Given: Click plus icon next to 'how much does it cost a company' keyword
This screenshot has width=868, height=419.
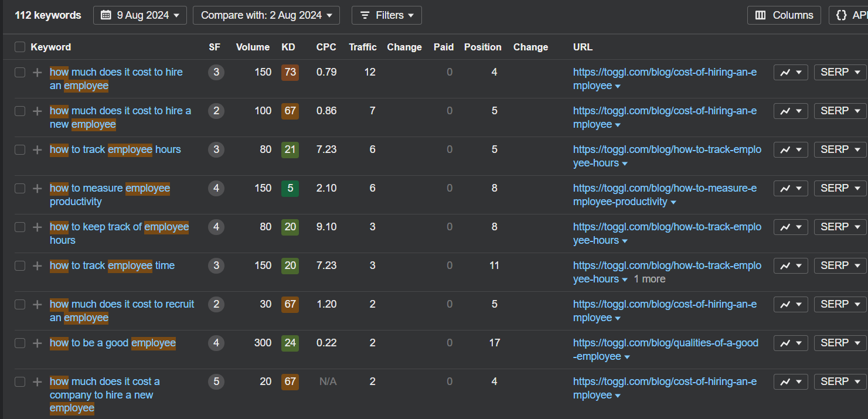Looking at the screenshot, I should pyautogui.click(x=38, y=381).
